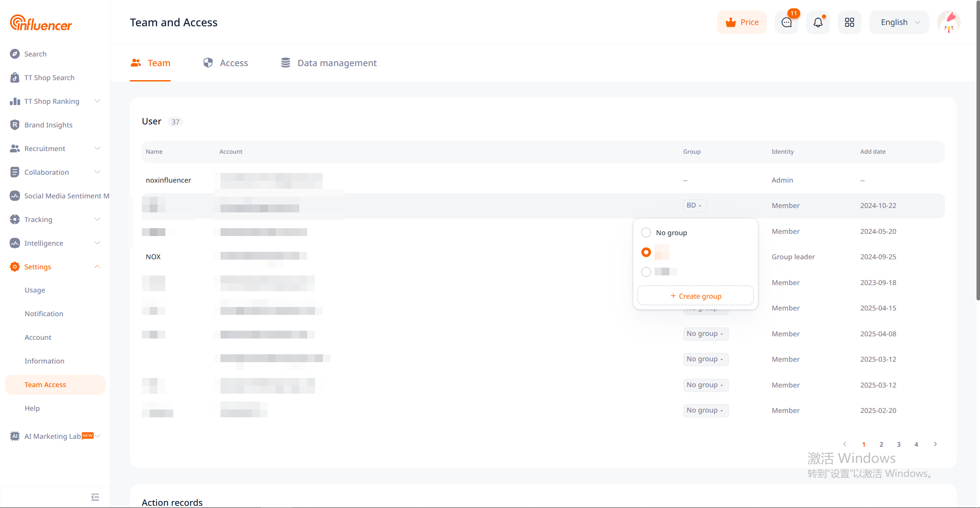This screenshot has width=980, height=508.
Task: Open No group dropdown for 2025-04-08 member
Action: pos(705,334)
